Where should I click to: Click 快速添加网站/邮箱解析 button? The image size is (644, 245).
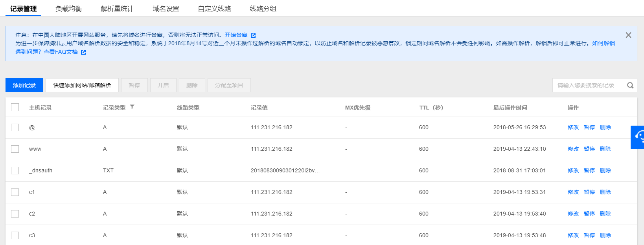point(82,85)
